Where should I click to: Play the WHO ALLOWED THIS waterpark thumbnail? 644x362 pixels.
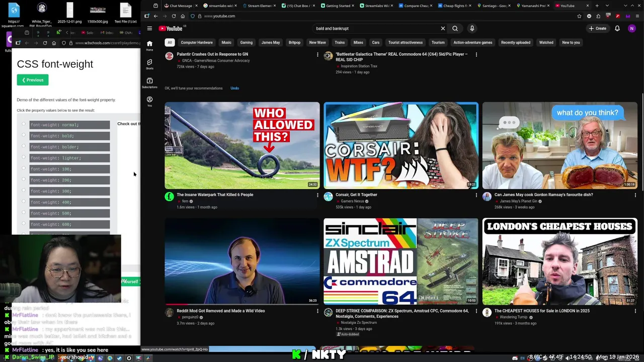coord(242,145)
